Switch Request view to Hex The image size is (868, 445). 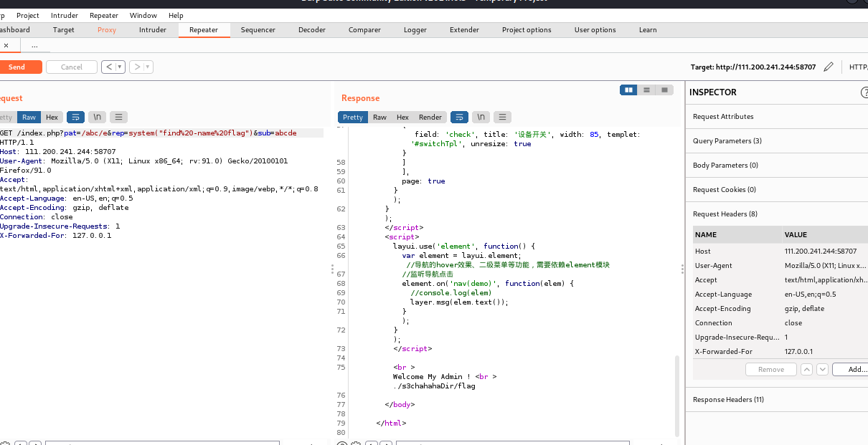pos(52,117)
